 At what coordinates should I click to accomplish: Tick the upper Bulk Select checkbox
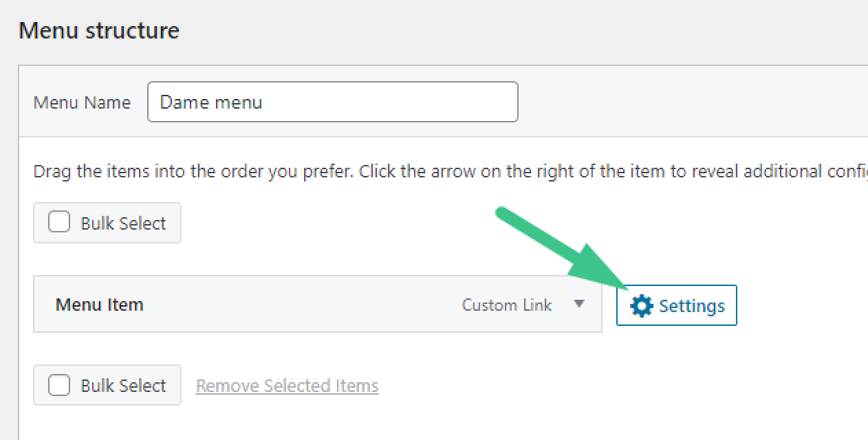pyautogui.click(x=59, y=223)
